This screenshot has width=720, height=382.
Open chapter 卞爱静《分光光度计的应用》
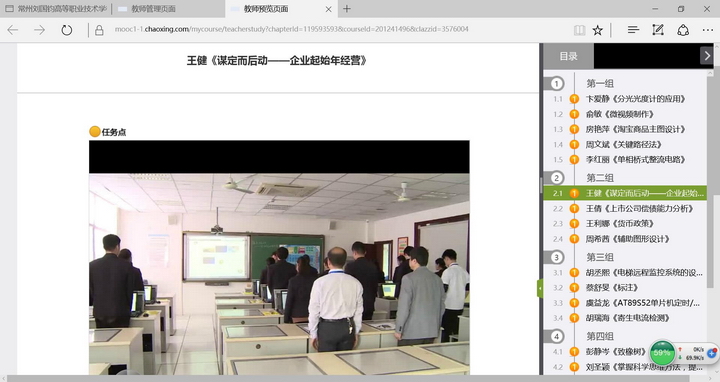tap(636, 99)
